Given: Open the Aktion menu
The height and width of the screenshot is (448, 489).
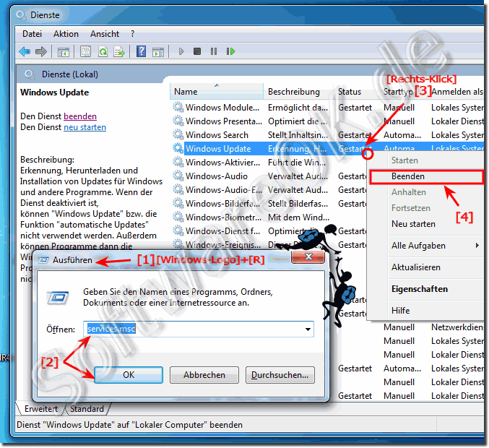Looking at the screenshot, I should tap(66, 34).
